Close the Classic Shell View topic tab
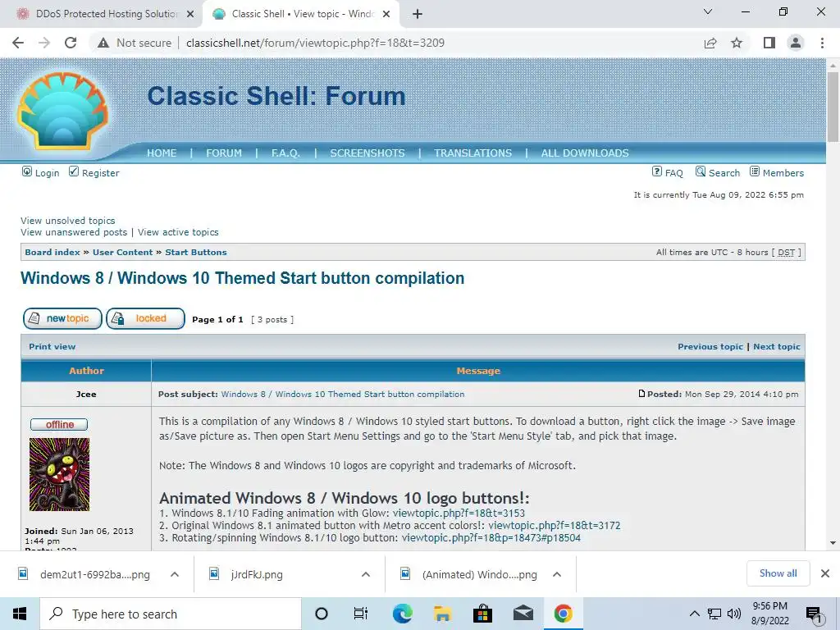Image resolution: width=840 pixels, height=630 pixels. coord(386,14)
